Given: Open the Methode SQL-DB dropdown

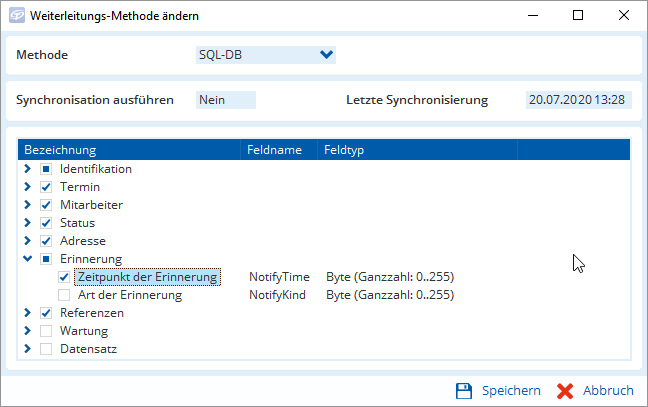Looking at the screenshot, I should pyautogui.click(x=326, y=55).
